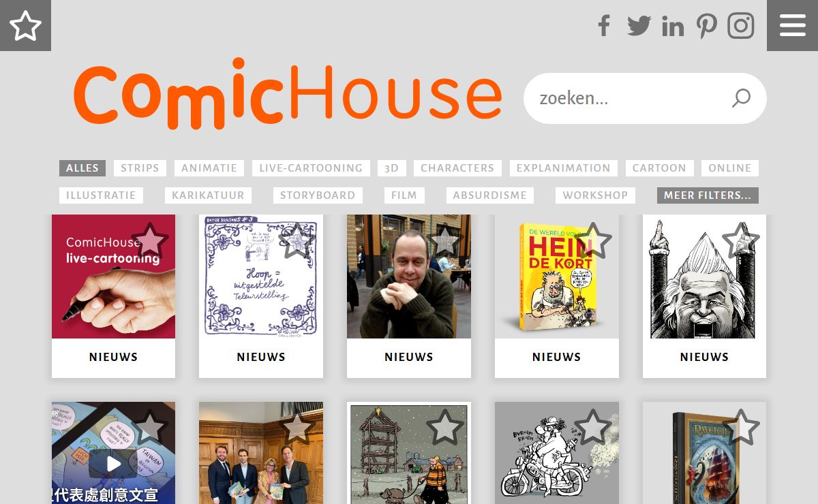Open favorites star in top-left corner

25,25
